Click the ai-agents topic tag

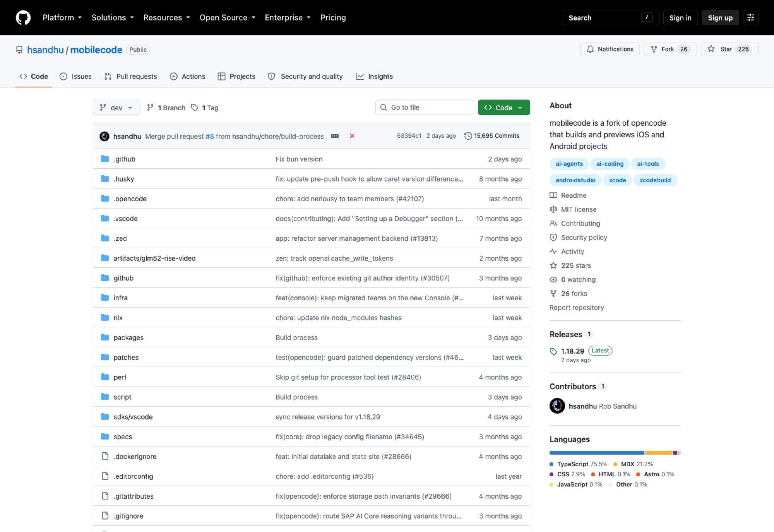tap(569, 164)
